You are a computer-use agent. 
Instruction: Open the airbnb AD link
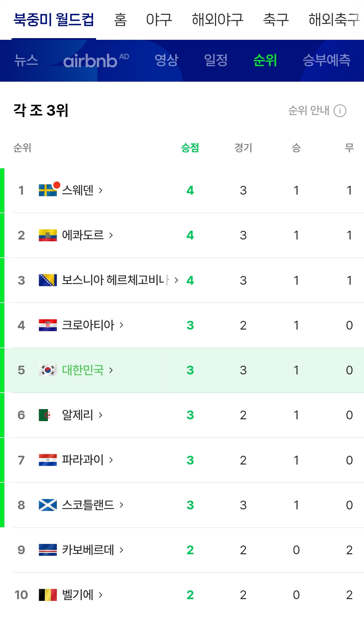click(96, 60)
